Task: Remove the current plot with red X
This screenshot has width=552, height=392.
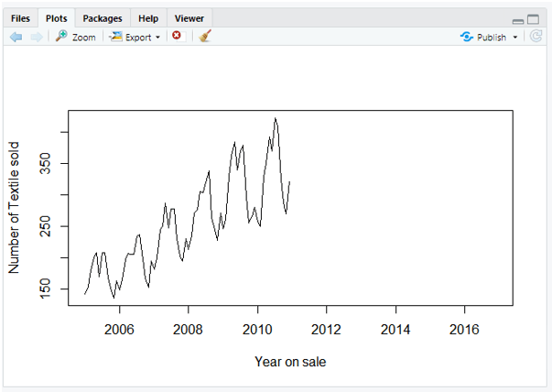Action: click(x=177, y=37)
